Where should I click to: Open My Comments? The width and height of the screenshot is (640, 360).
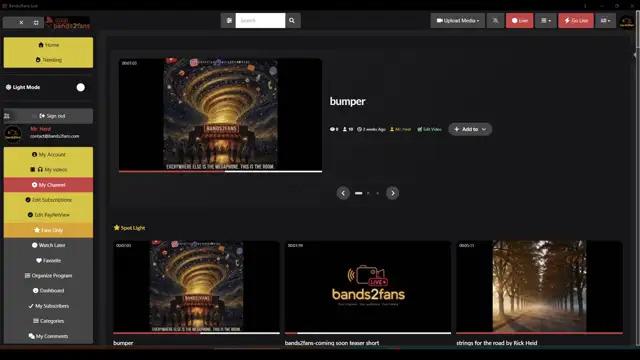48,336
